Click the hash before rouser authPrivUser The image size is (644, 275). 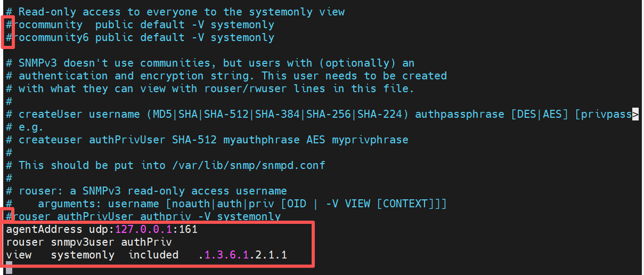click(9, 216)
